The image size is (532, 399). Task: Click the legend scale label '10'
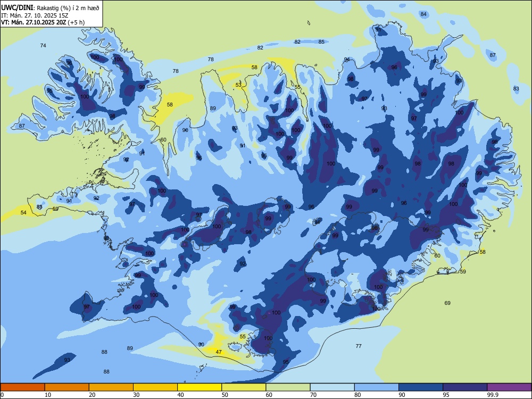(x=48, y=395)
